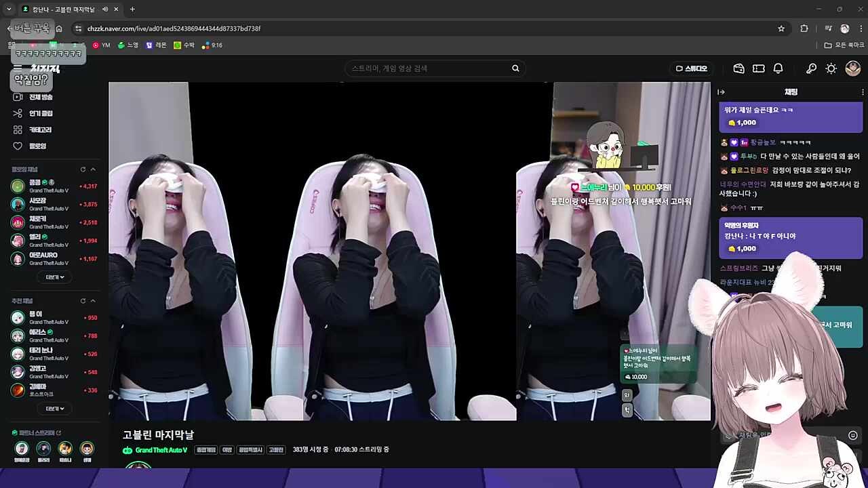Screen dimensions: 868x488
Task: Open browser media control icon
Action: pyautogui.click(x=828, y=28)
